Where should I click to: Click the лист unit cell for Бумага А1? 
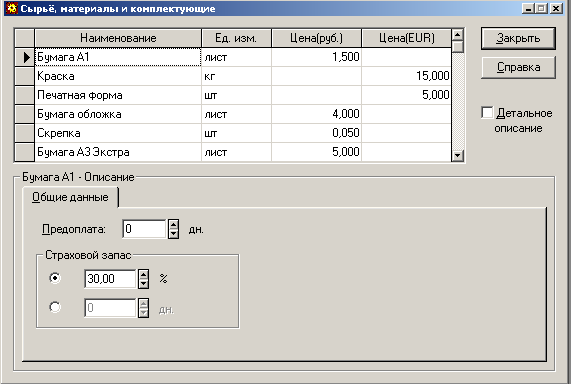(x=236, y=57)
